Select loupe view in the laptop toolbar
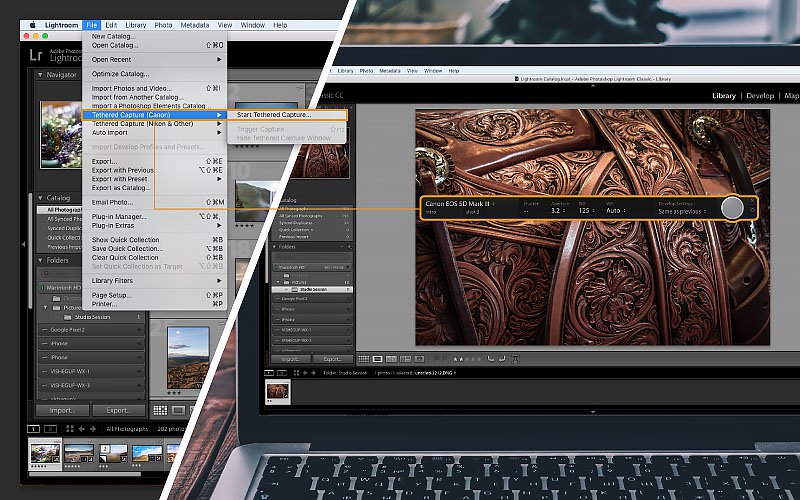 point(378,359)
